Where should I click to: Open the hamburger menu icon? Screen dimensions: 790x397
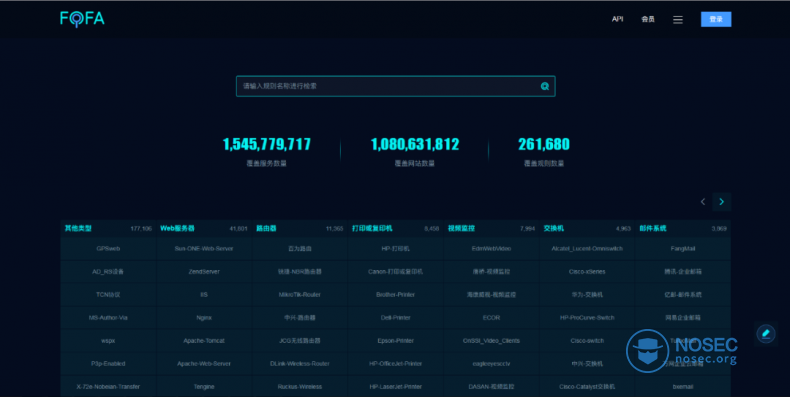click(678, 20)
